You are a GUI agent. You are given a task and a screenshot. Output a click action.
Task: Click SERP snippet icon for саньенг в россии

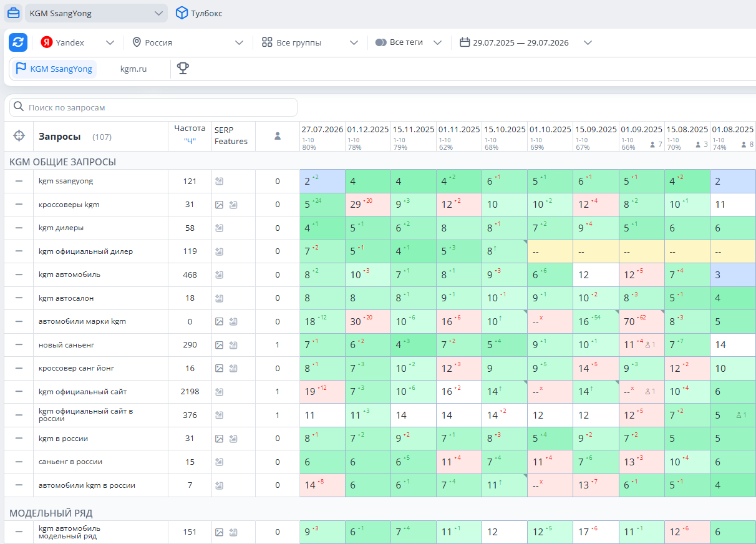pos(219,462)
